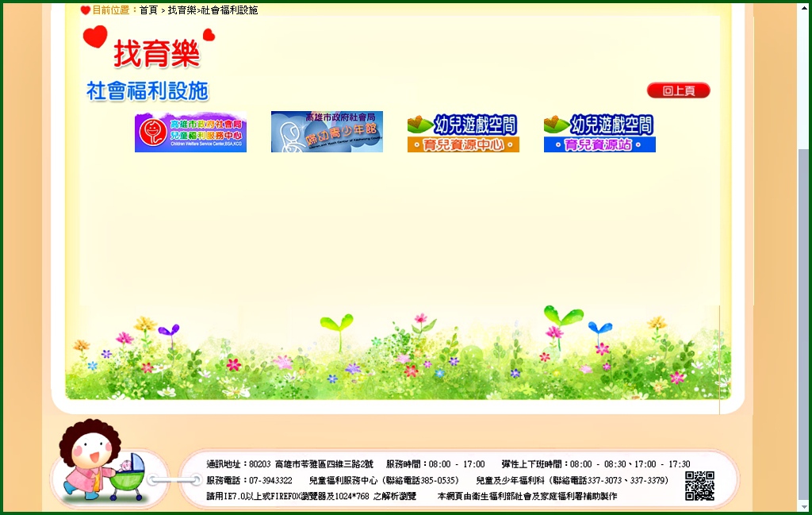Click the 社會福利設施 heading
Viewport: 812px width, 515px height.
(x=147, y=91)
